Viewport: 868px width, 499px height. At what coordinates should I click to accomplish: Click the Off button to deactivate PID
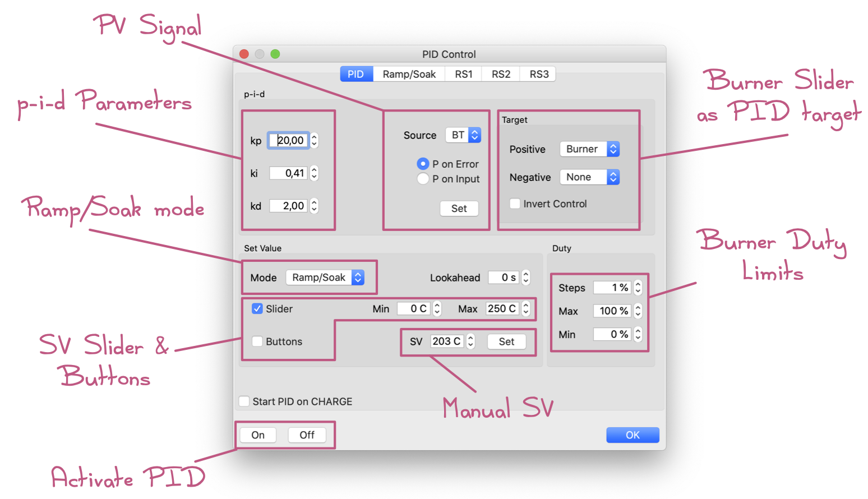[x=307, y=435]
